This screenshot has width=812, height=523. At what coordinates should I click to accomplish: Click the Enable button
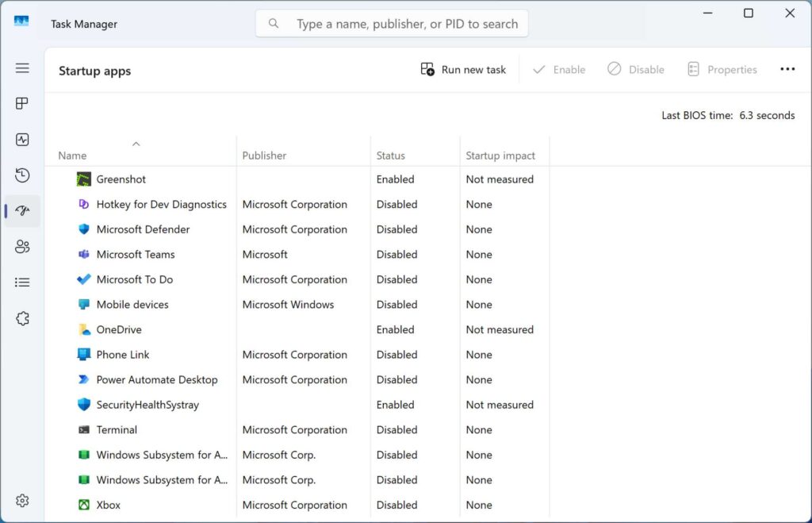[x=559, y=69]
